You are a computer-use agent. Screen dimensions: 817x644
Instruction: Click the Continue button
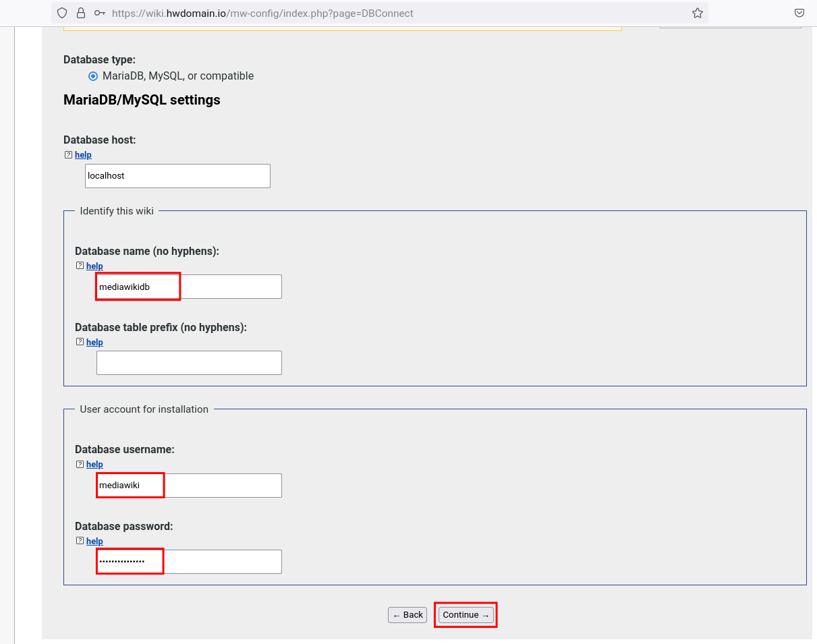[466, 615]
